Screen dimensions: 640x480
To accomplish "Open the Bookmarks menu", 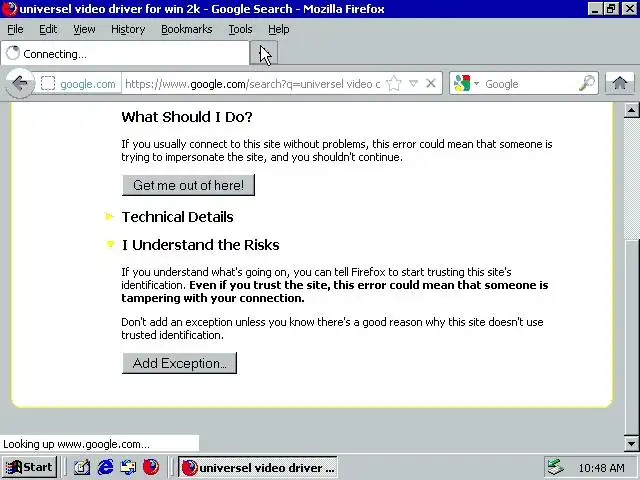I will pos(187,29).
